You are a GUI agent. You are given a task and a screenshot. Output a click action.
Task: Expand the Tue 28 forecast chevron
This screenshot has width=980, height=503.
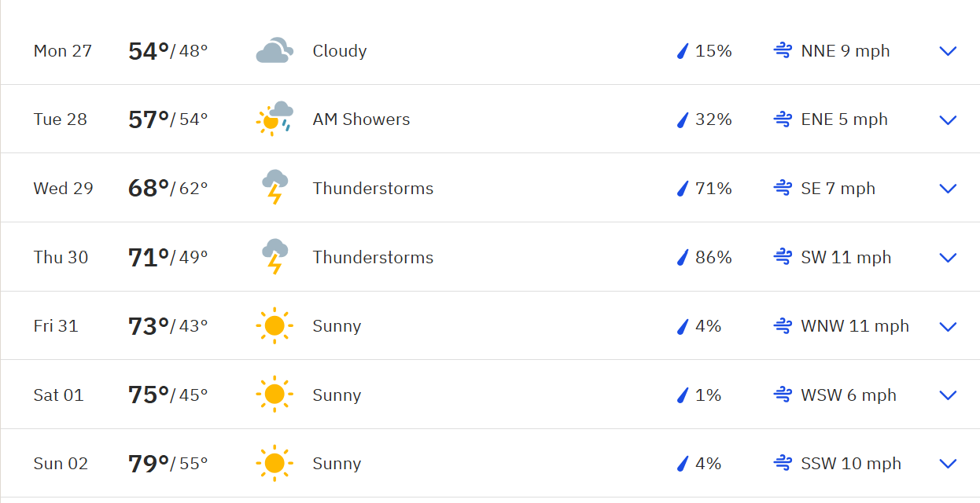pos(948,119)
